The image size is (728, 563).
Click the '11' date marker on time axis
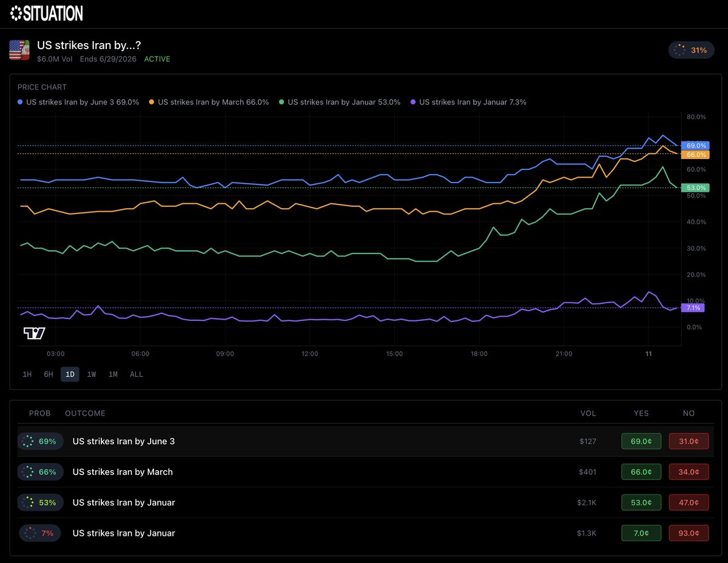point(649,353)
